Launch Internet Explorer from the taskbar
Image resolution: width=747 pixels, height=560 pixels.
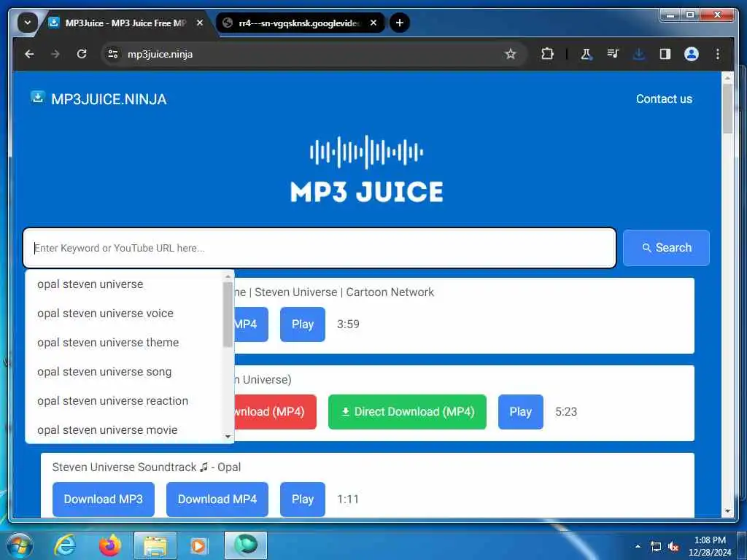(x=64, y=545)
